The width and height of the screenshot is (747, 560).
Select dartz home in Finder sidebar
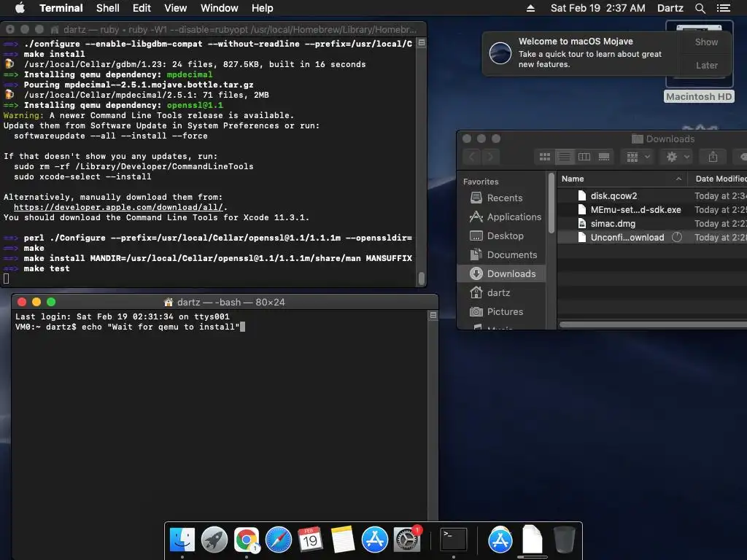click(x=501, y=292)
